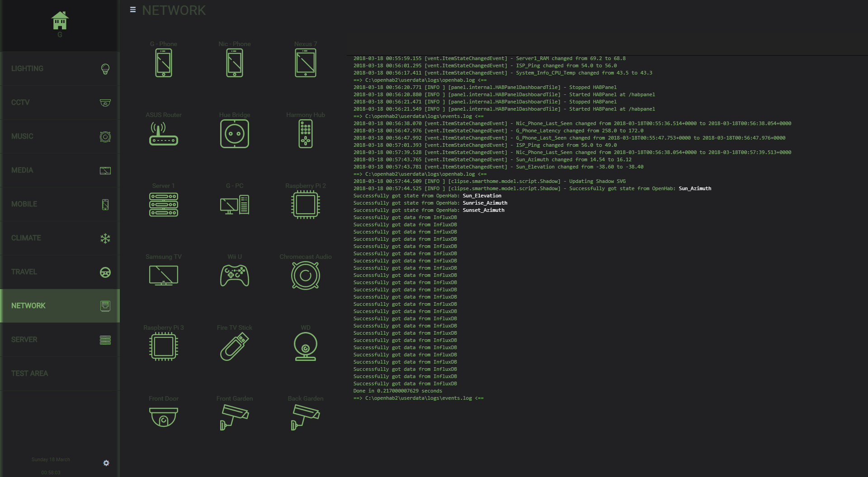Screen dimensions: 868x477
Task: Click the Back Garden camera icon
Action: [305, 417]
